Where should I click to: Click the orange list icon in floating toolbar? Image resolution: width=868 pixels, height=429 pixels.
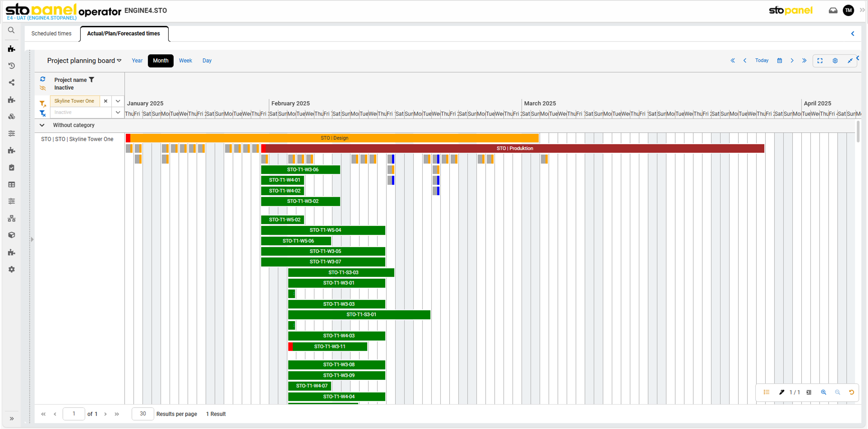[767, 392]
